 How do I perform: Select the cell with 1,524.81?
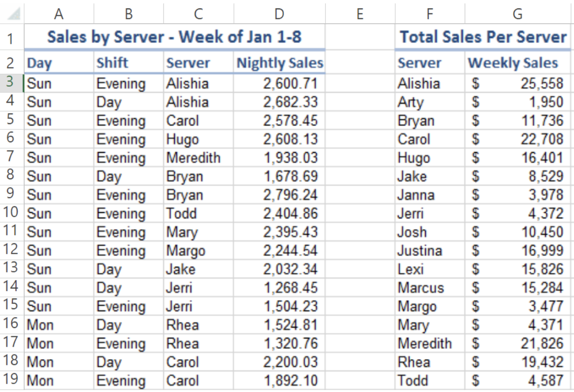click(x=279, y=325)
